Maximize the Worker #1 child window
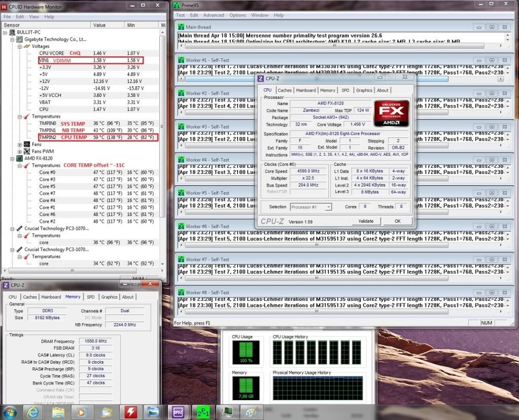Image resolution: width=519 pixels, height=420 pixels. [492, 60]
